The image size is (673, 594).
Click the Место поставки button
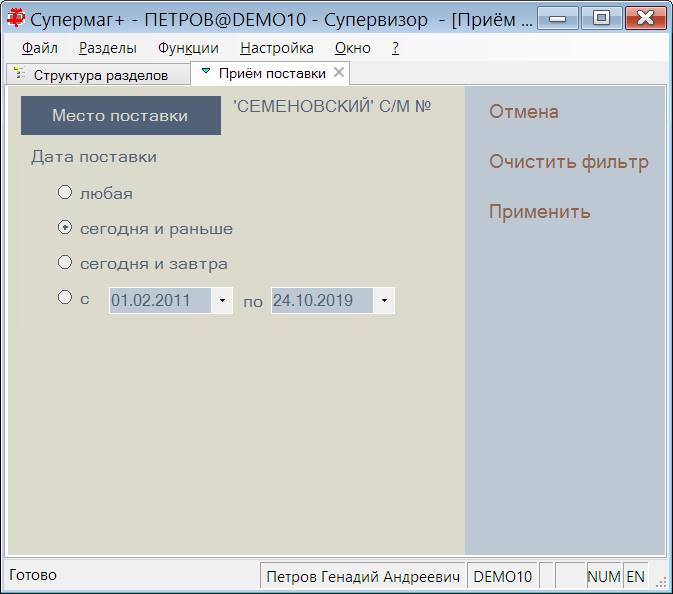pyautogui.click(x=121, y=115)
